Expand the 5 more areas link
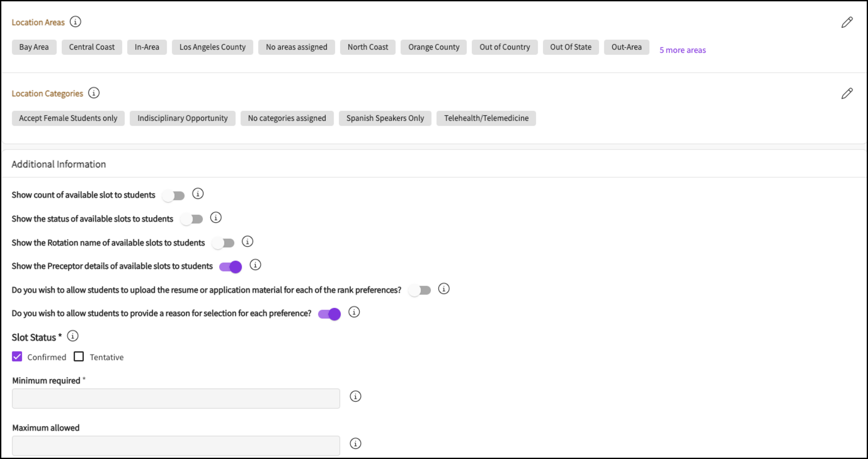The image size is (868, 459). (682, 50)
